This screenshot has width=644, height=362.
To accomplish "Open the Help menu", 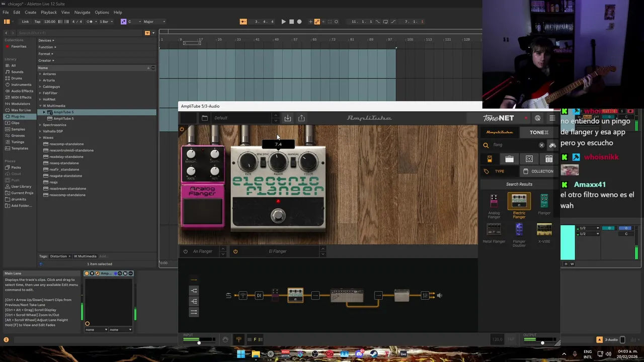I will [x=118, y=12].
